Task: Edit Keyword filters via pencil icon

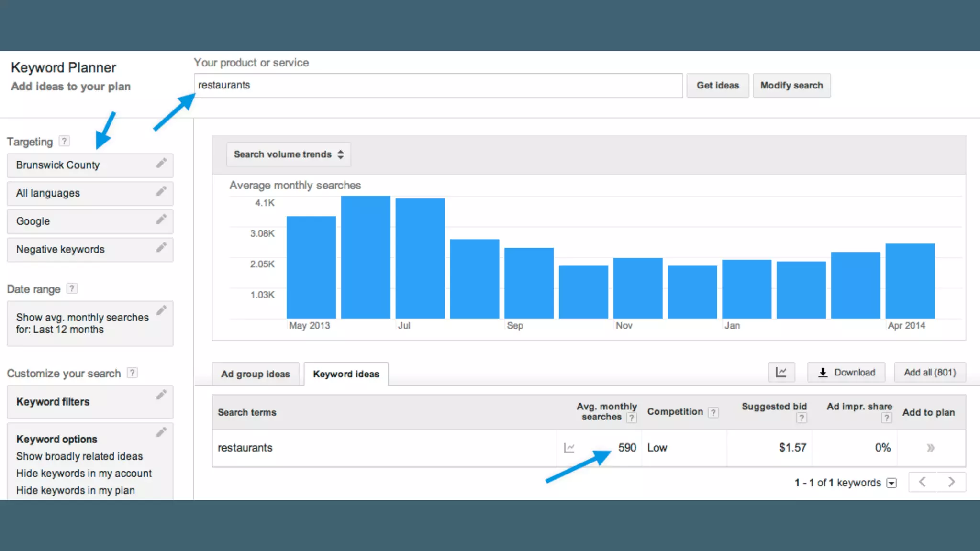Action: tap(161, 395)
